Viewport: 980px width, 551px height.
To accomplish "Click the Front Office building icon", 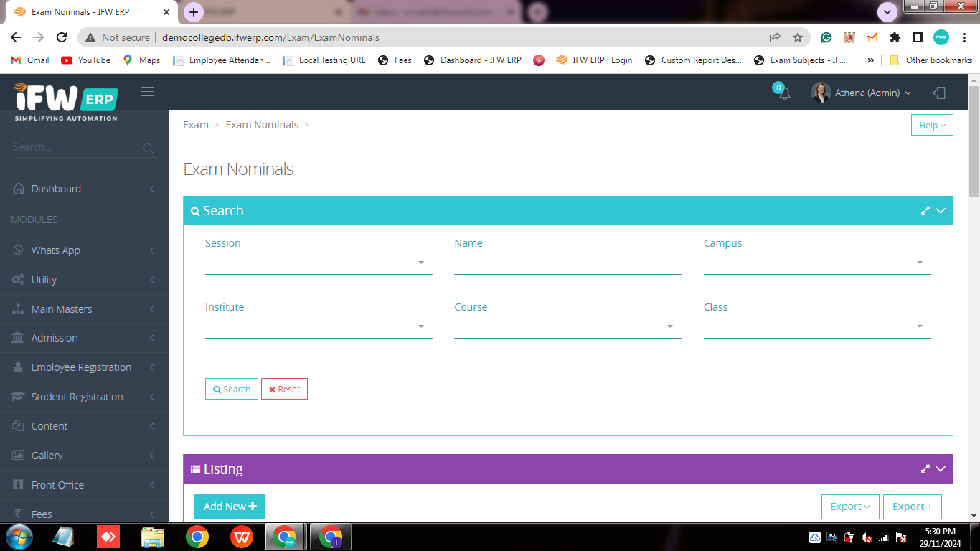I will [18, 485].
